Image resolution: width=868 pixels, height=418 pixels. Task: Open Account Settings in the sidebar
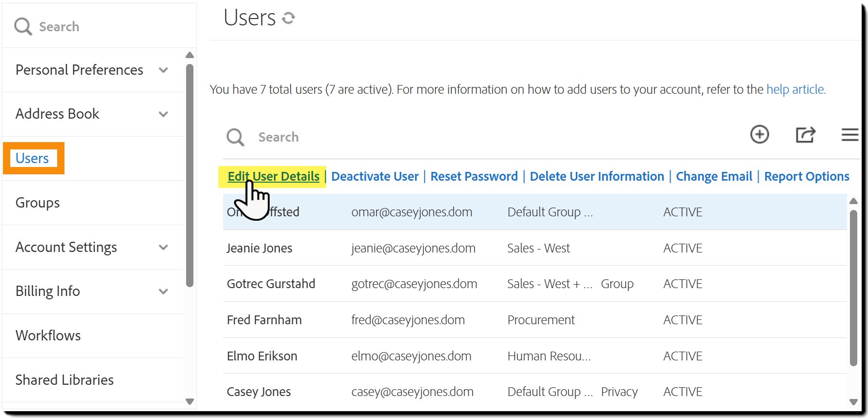[66, 247]
